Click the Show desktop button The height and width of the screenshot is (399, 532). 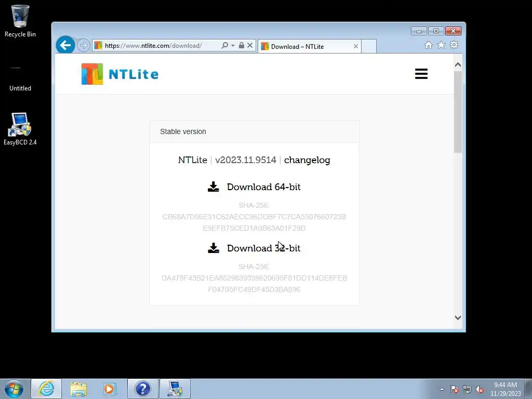tap(528, 389)
